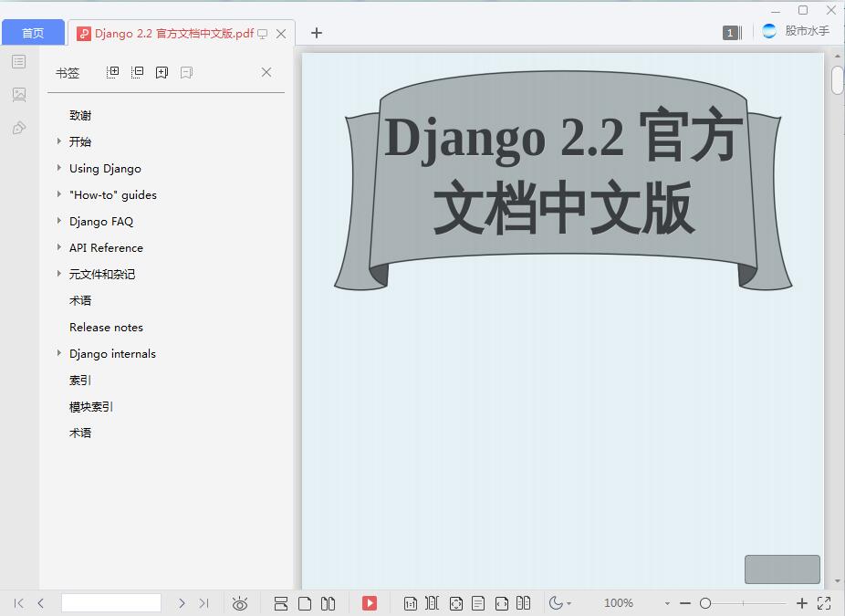Start the auto-play presentation button
This screenshot has height=616, width=845.
(x=370, y=602)
